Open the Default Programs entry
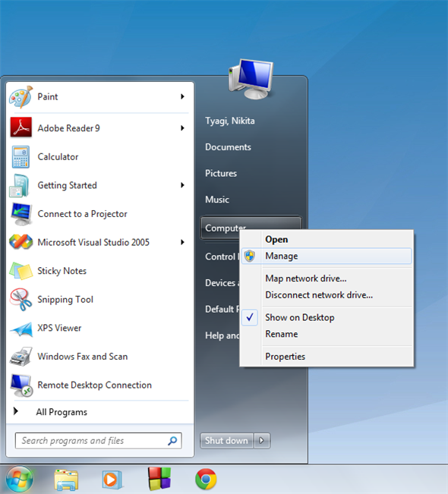Viewport: 448px width, 494px height. pyautogui.click(x=222, y=309)
